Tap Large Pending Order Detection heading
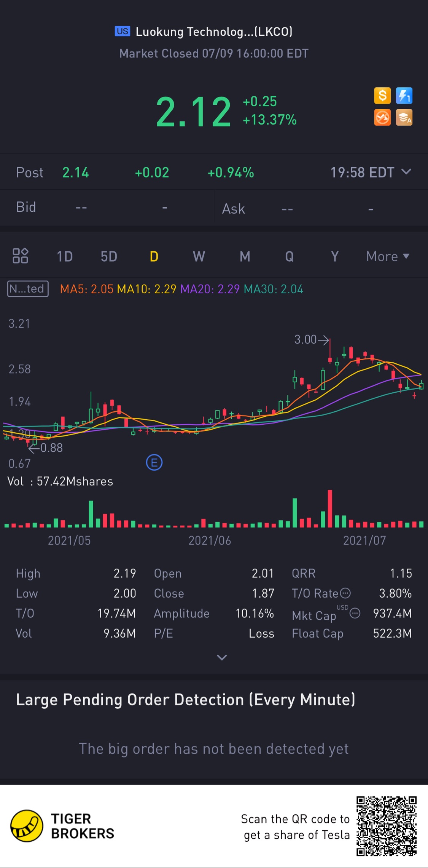This screenshot has height=868, width=428. pyautogui.click(x=186, y=700)
